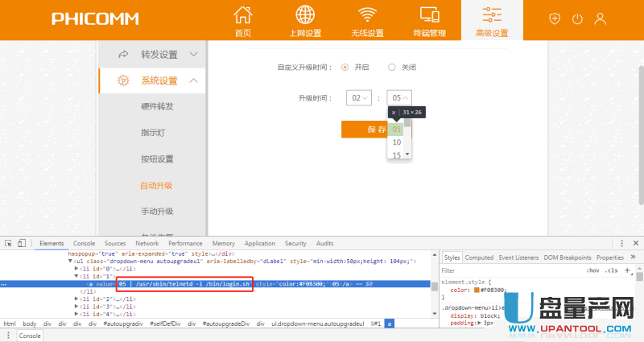Image resolution: width=644 pixels, height=342 pixels.
Task: Click the #F08300 color swatch
Action: click(477, 290)
